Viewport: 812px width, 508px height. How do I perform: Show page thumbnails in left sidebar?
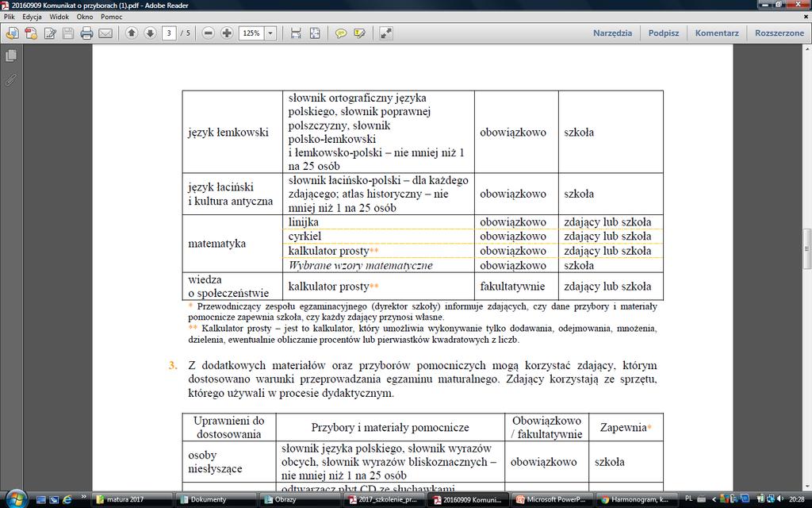(11, 56)
